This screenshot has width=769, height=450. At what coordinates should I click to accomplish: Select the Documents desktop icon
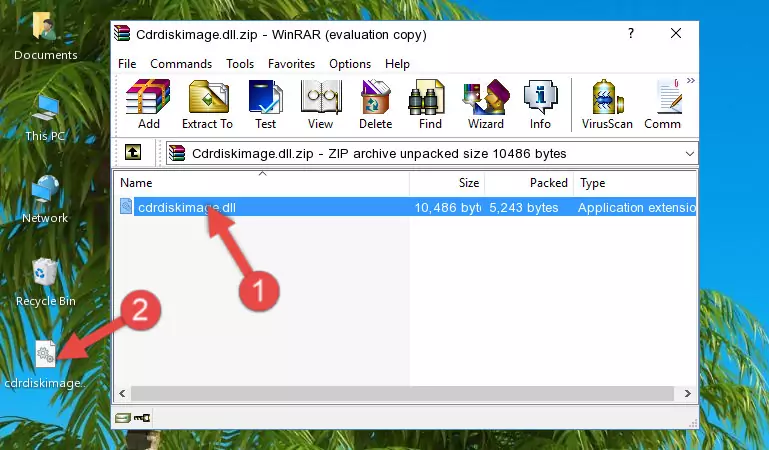coord(45,36)
